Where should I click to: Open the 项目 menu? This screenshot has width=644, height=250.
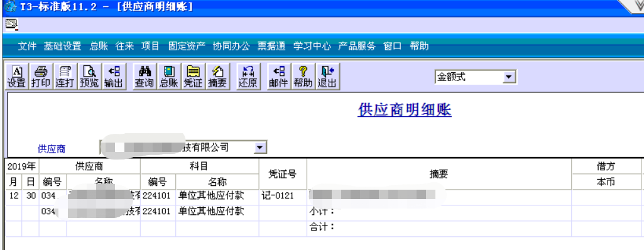point(150,46)
